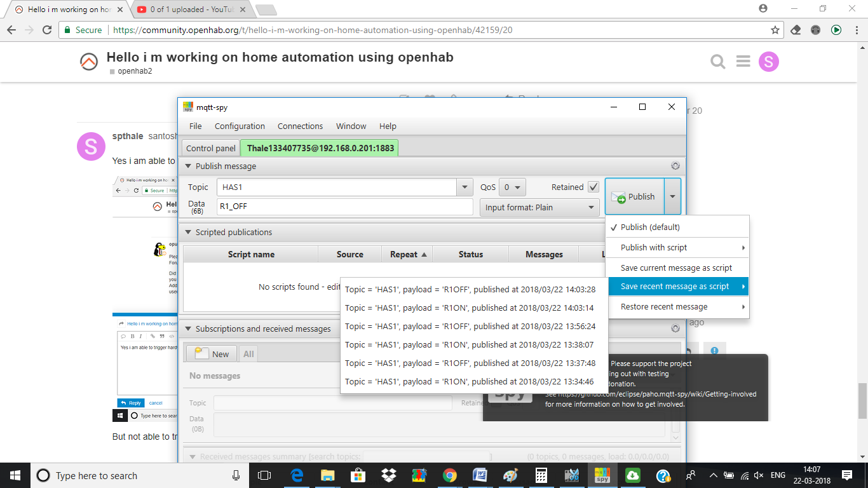Viewport: 868px width, 488px height.
Task: Uncheck the Retained checkbox
Action: pos(593,187)
